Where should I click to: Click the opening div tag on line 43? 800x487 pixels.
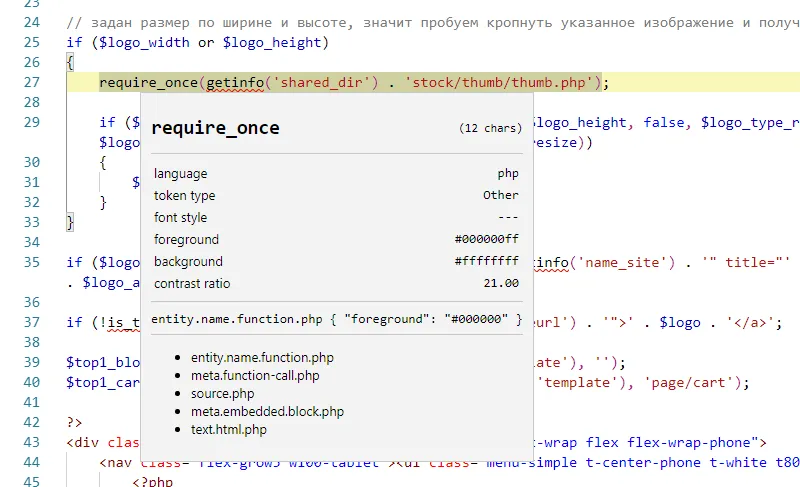88,442
